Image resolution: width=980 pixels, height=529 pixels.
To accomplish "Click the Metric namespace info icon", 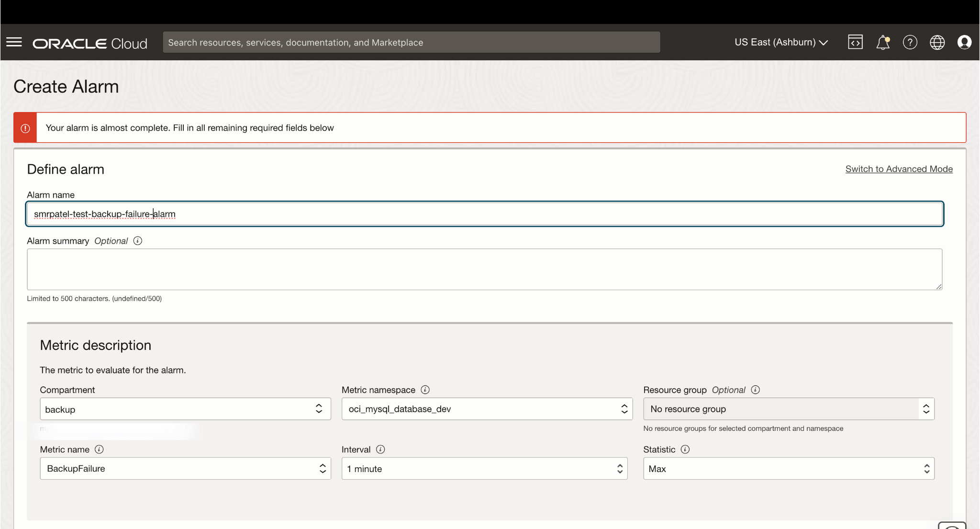I will (x=425, y=390).
